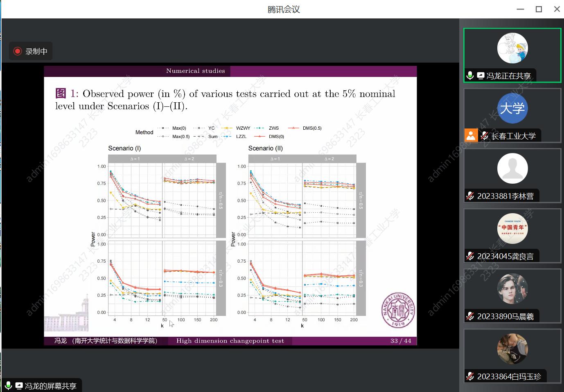564x392 pixels.
Task: Select the 中国青年 avatar of 龚良言
Action: (x=512, y=228)
